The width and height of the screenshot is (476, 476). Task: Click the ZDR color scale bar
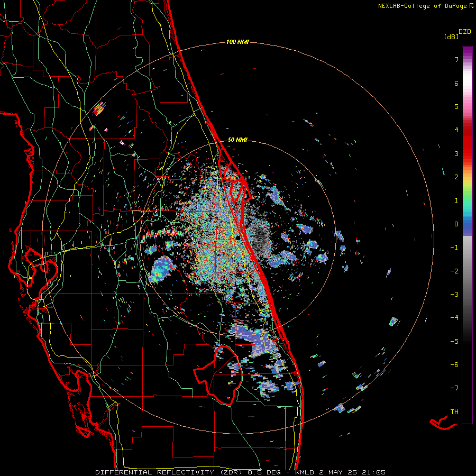pos(467,235)
